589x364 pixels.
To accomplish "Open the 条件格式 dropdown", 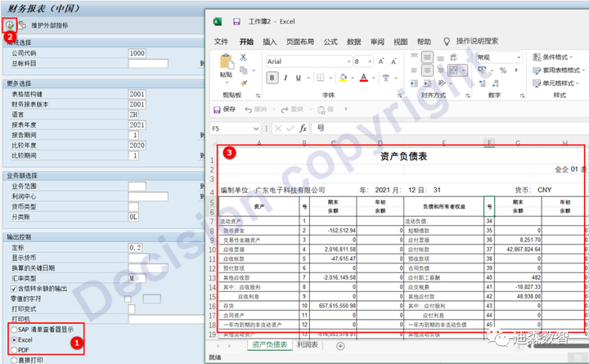I will 553,57.
